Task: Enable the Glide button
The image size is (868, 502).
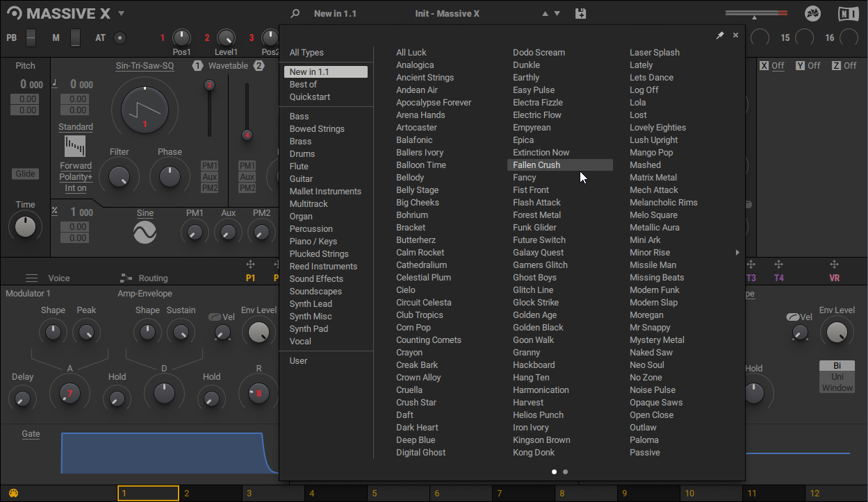Action: coord(25,174)
